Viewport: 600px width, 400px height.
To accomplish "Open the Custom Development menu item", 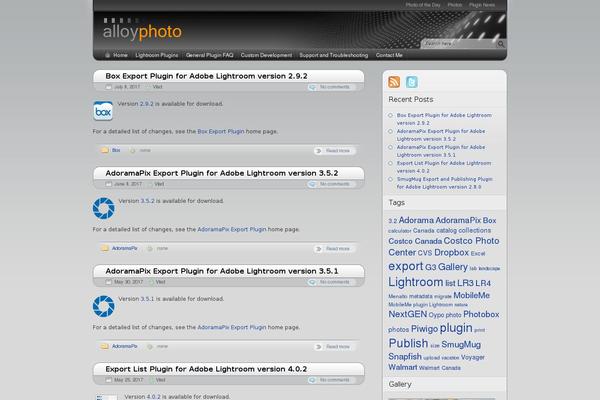I will 266,55.
